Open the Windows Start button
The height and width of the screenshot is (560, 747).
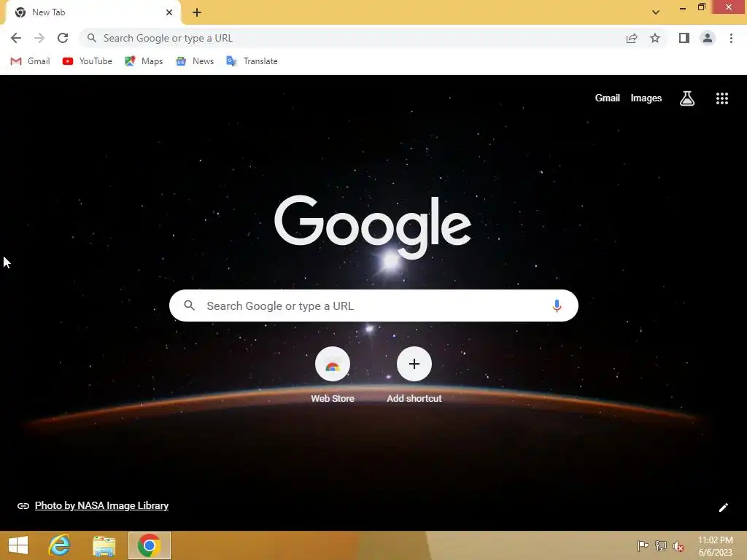18,545
